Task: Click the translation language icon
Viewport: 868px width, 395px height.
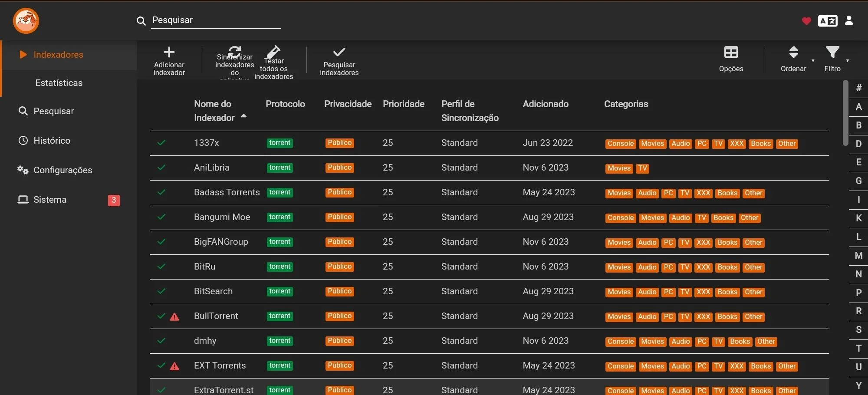Action: point(827,21)
